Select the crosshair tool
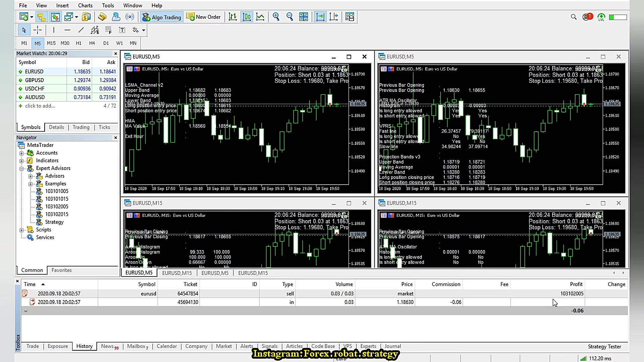644x362 pixels. pyautogui.click(x=38, y=30)
